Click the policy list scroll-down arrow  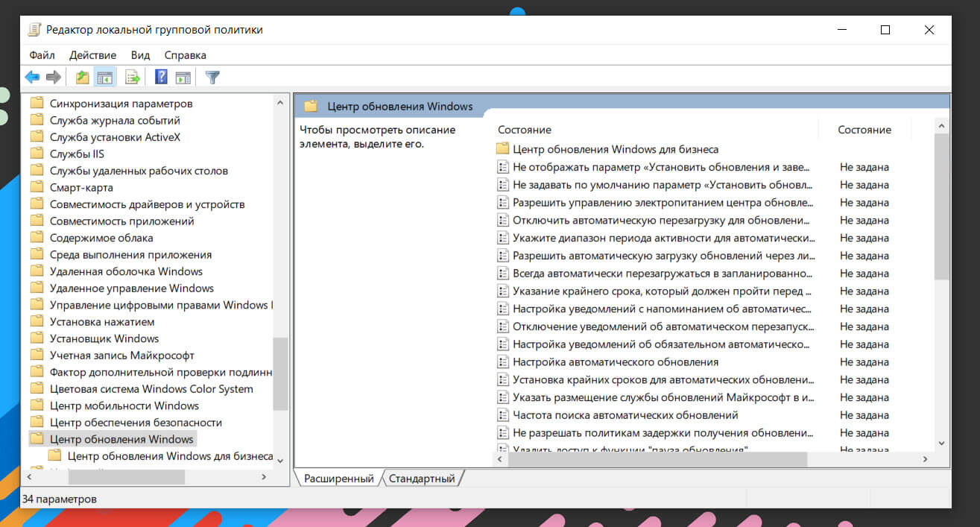(942, 443)
